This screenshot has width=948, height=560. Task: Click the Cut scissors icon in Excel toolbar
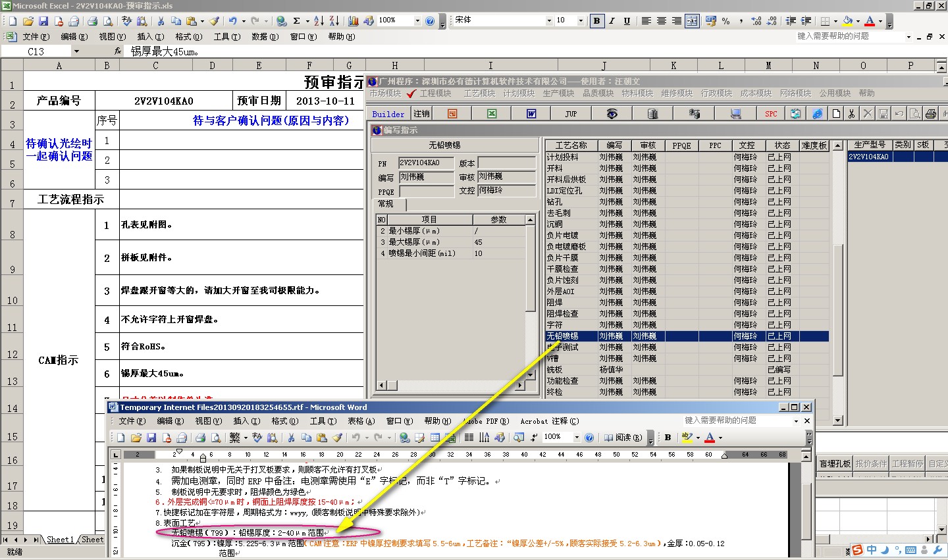[x=160, y=21]
